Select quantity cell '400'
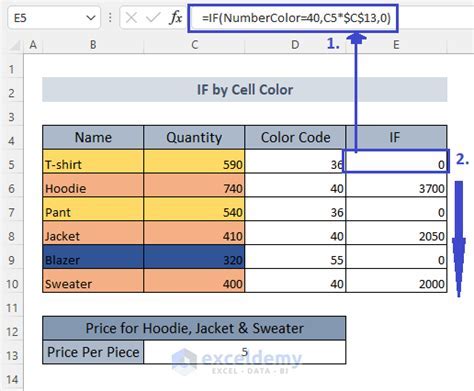Viewport: 474px width, 391px height. (x=194, y=281)
